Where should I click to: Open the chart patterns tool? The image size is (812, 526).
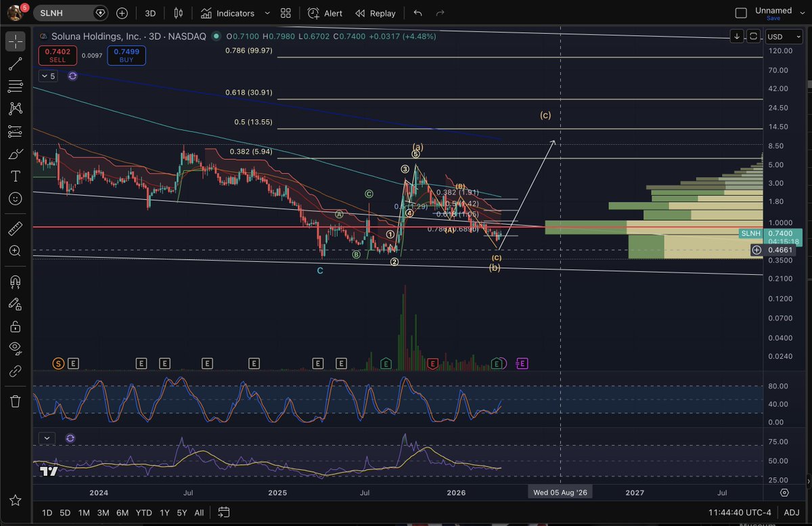[x=16, y=109]
